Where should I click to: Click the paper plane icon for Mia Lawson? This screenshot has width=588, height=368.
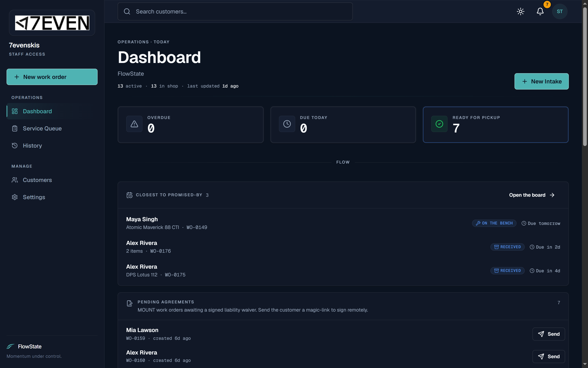541,334
